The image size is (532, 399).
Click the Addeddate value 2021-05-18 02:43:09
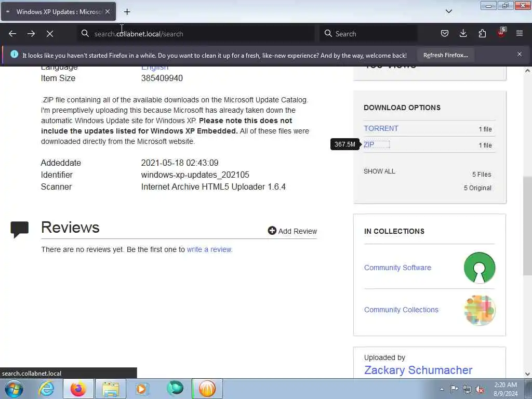179,163
